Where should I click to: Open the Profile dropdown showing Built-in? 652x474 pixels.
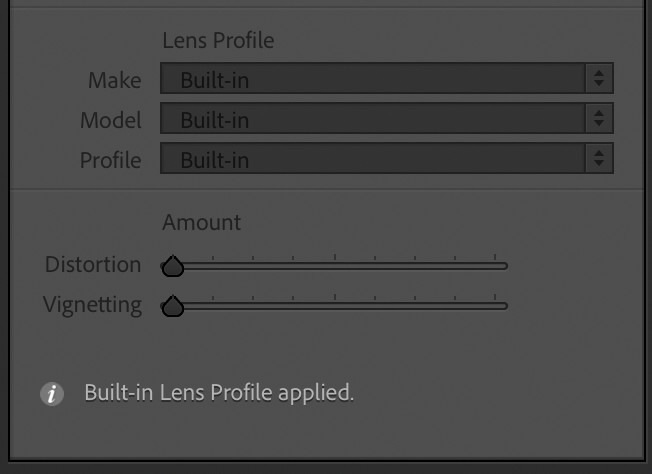tap(372, 159)
